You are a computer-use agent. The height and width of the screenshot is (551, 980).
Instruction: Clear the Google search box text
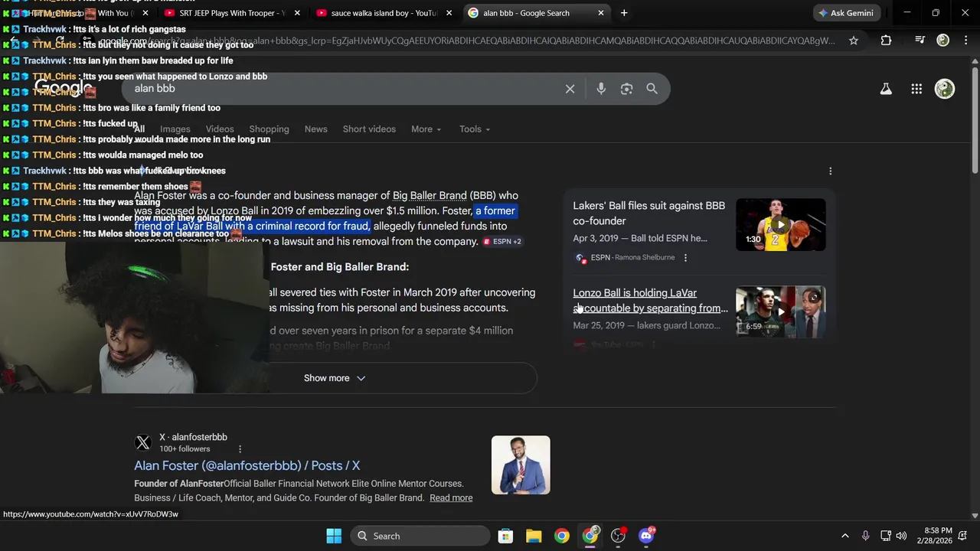[x=570, y=89]
